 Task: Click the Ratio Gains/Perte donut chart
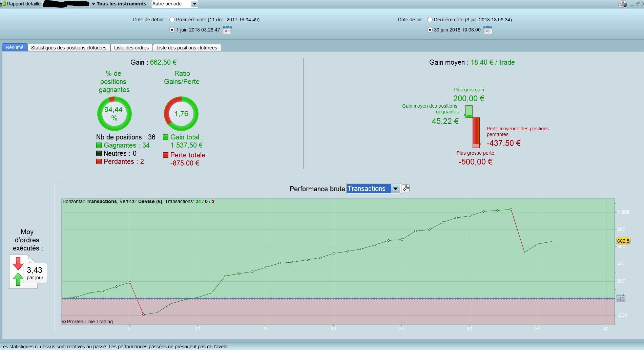tap(181, 114)
